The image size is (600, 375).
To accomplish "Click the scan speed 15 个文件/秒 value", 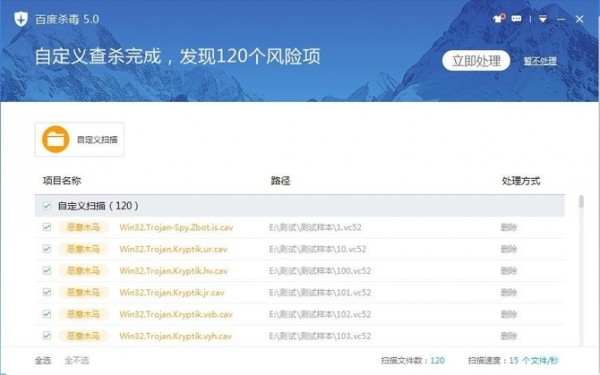I will click(x=533, y=360).
